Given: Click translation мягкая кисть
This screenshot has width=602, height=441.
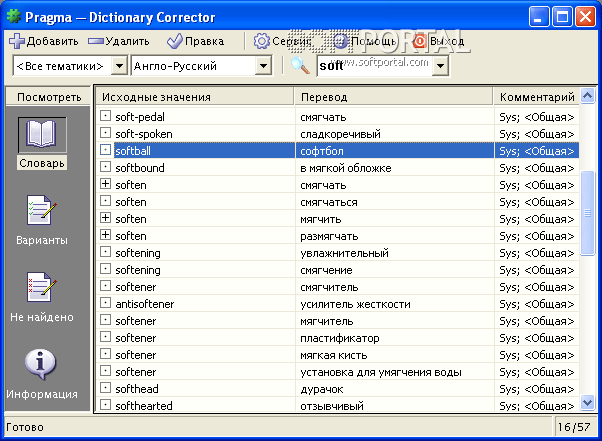Looking at the screenshot, I should [333, 355].
